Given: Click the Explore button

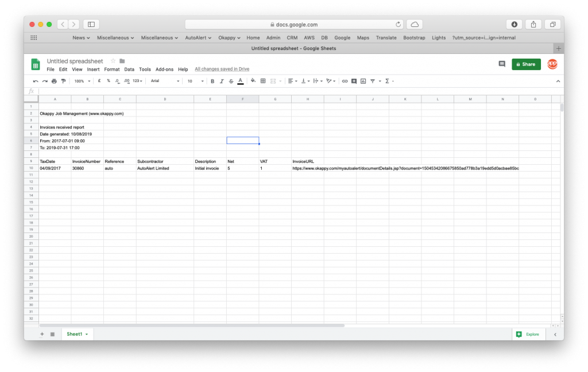Looking at the screenshot, I should [x=528, y=334].
